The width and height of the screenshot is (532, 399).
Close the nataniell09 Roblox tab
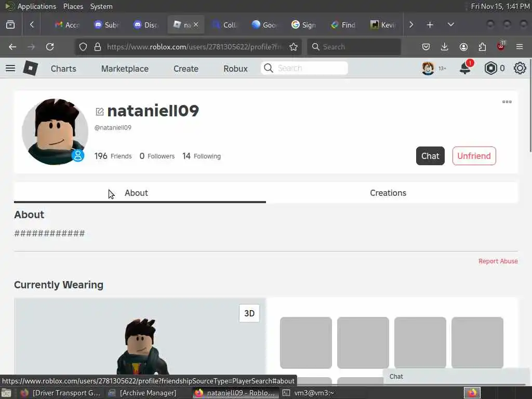coord(196,25)
